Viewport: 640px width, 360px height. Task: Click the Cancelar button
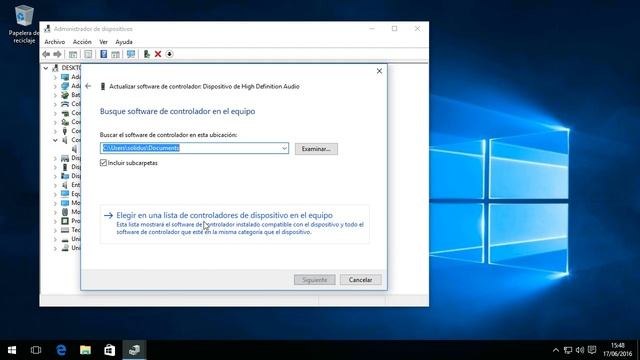click(x=360, y=280)
